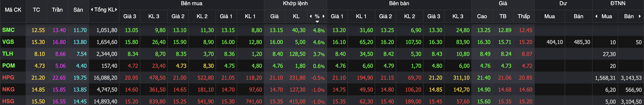Click the right arrow beside Tổng KL
The height and width of the screenshot is (105, 644).
click(x=116, y=10)
